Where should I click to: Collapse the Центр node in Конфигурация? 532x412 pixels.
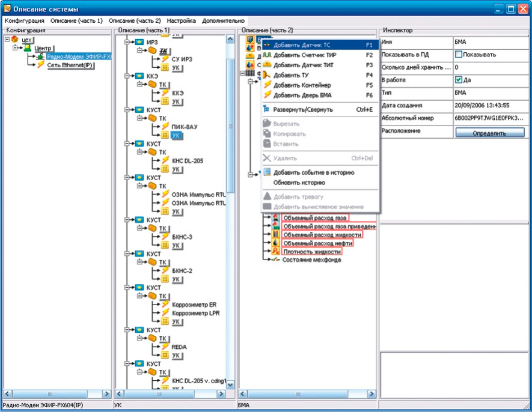[x=18, y=48]
